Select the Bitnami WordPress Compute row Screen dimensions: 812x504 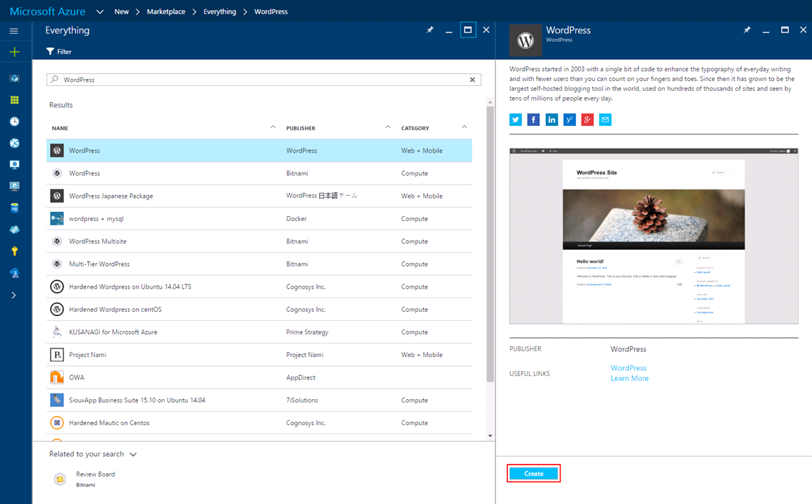[x=259, y=173]
